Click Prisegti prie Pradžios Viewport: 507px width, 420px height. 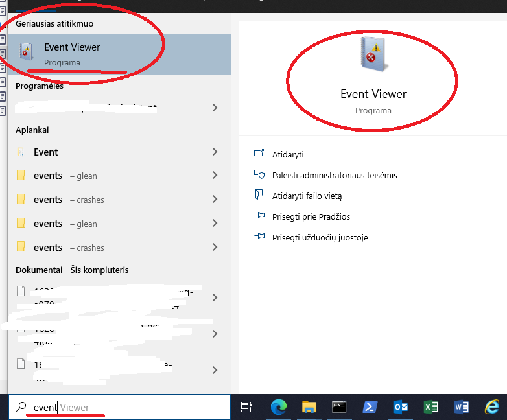pos(311,216)
